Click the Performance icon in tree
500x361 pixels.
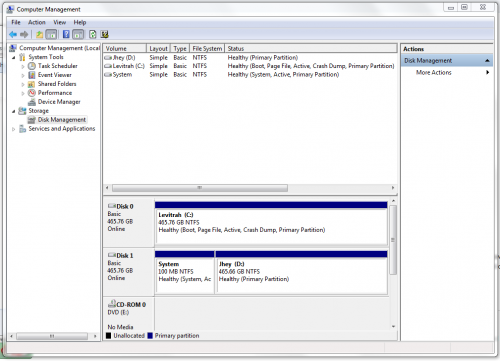(32, 93)
